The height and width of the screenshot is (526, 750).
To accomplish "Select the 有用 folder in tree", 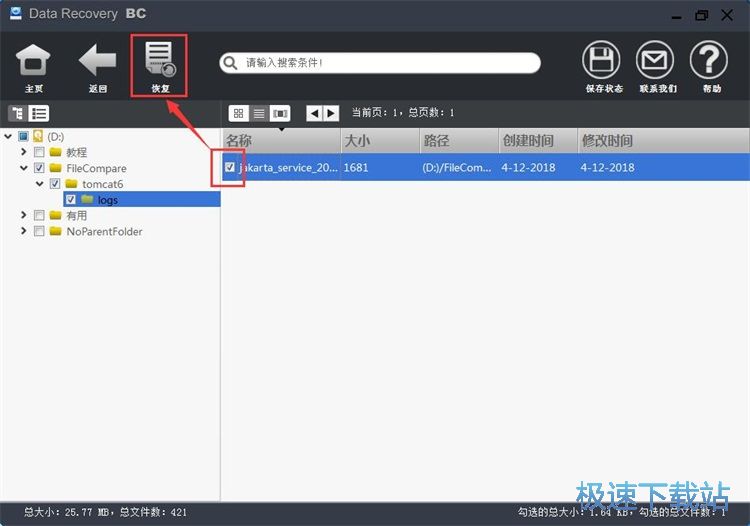I will coord(77,216).
